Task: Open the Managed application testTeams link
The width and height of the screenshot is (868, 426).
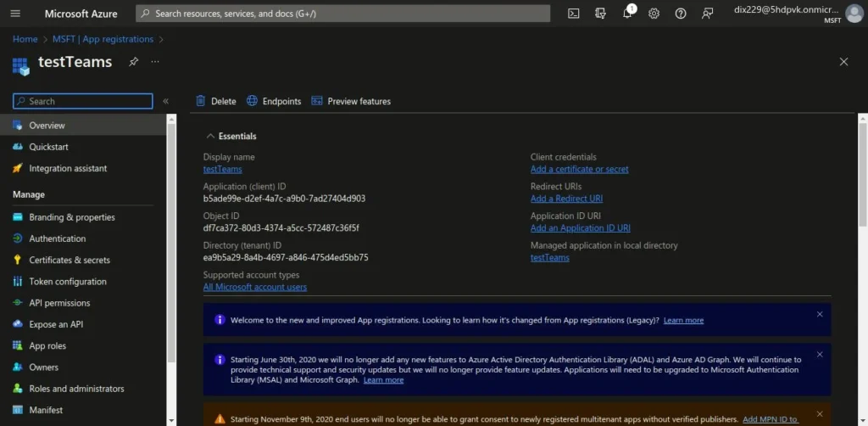Action: (549, 258)
